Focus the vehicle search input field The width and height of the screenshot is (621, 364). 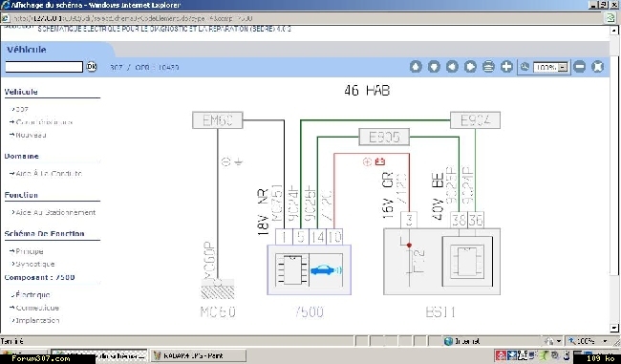pos(44,67)
